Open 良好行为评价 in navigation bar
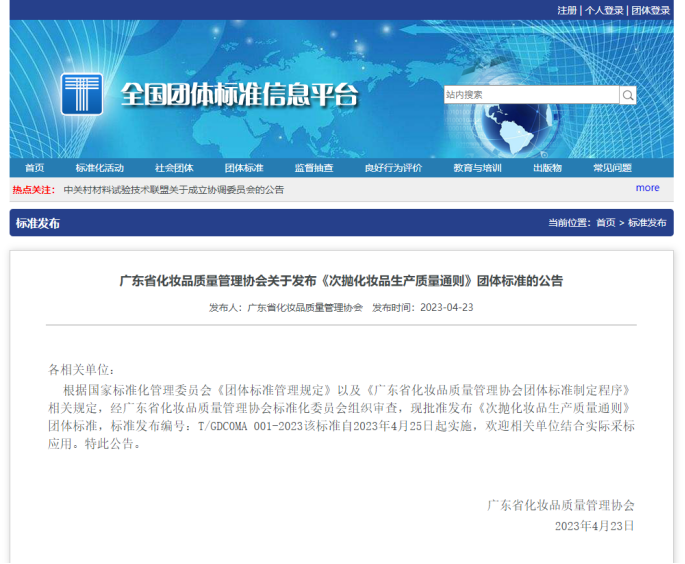Viewport: 685px width, 564px height. tap(393, 168)
